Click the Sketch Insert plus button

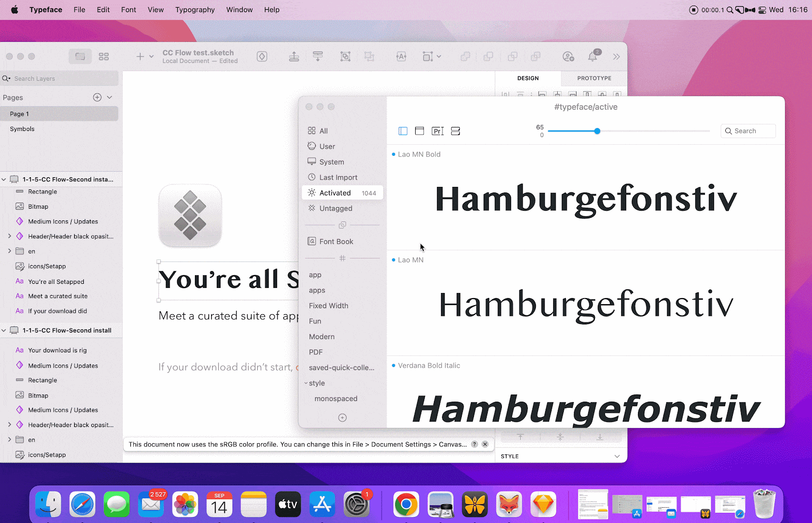click(x=140, y=56)
